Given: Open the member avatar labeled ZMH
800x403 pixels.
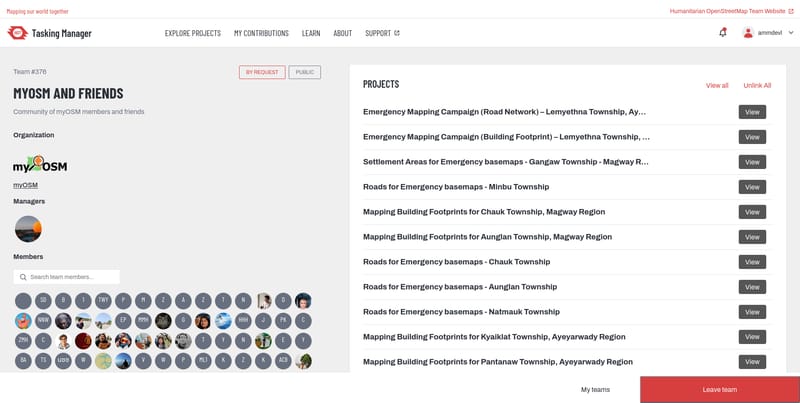Looking at the screenshot, I should click(23, 341).
